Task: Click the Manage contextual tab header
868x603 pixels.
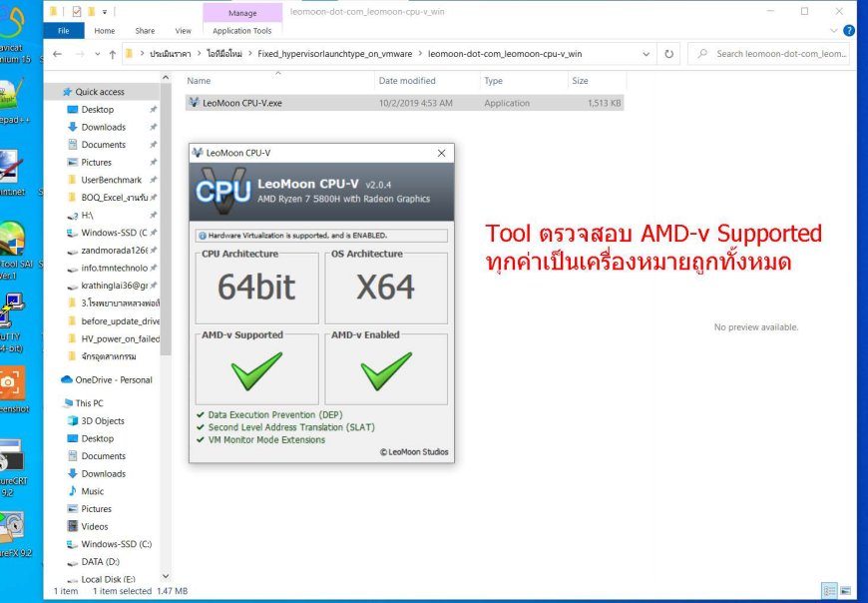Action: tap(242, 13)
